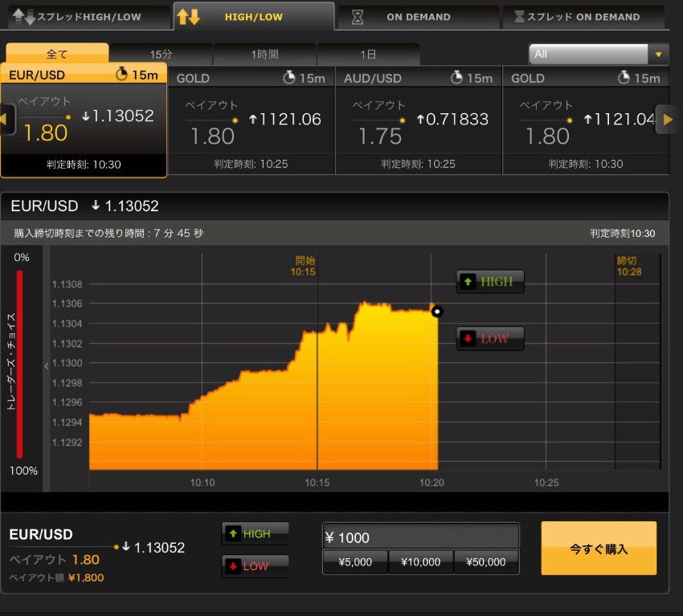Image resolution: width=683 pixels, height=616 pixels.
Task: Click the 開始 10:15 start line label
Action: 304,266
